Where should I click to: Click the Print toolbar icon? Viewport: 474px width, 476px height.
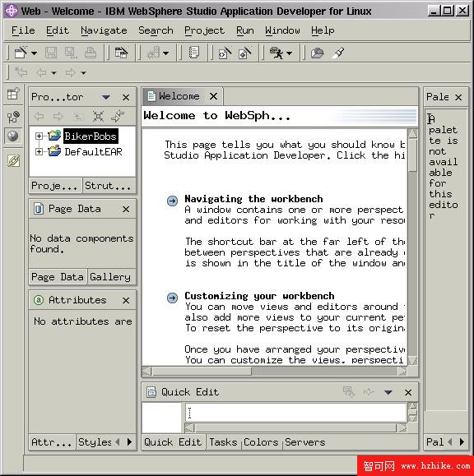point(91,53)
